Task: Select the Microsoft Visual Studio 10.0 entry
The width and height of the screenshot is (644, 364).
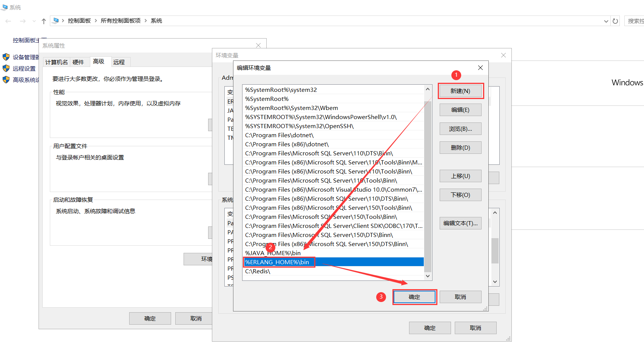Action: pos(333,190)
